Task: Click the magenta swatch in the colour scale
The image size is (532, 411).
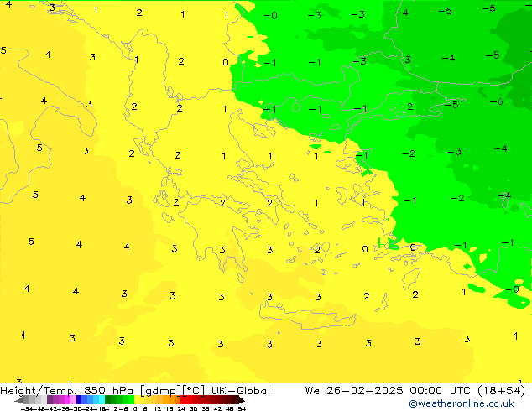Action: click(x=67, y=400)
